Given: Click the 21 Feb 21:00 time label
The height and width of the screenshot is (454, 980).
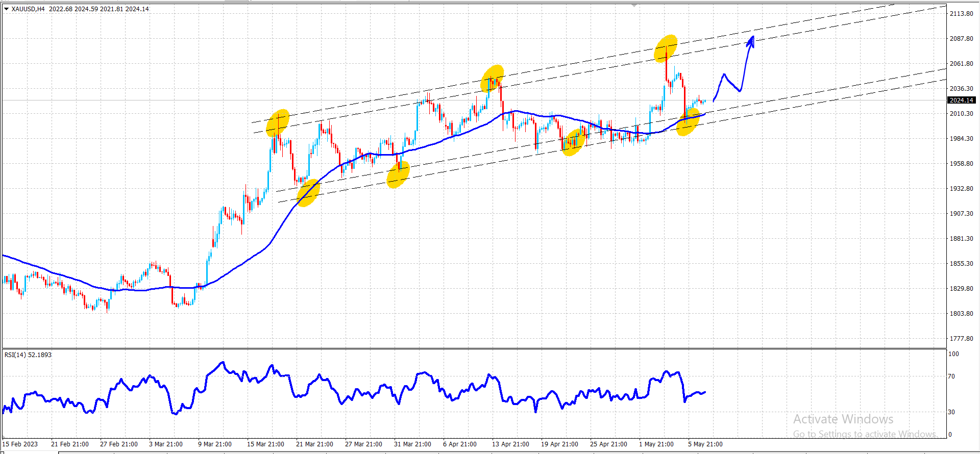Looking at the screenshot, I should (x=70, y=444).
